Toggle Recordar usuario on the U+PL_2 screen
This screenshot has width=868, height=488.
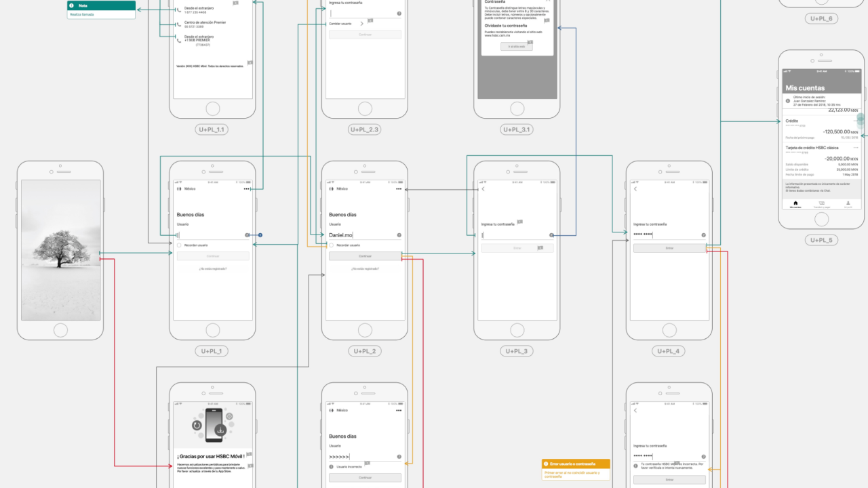(x=332, y=245)
